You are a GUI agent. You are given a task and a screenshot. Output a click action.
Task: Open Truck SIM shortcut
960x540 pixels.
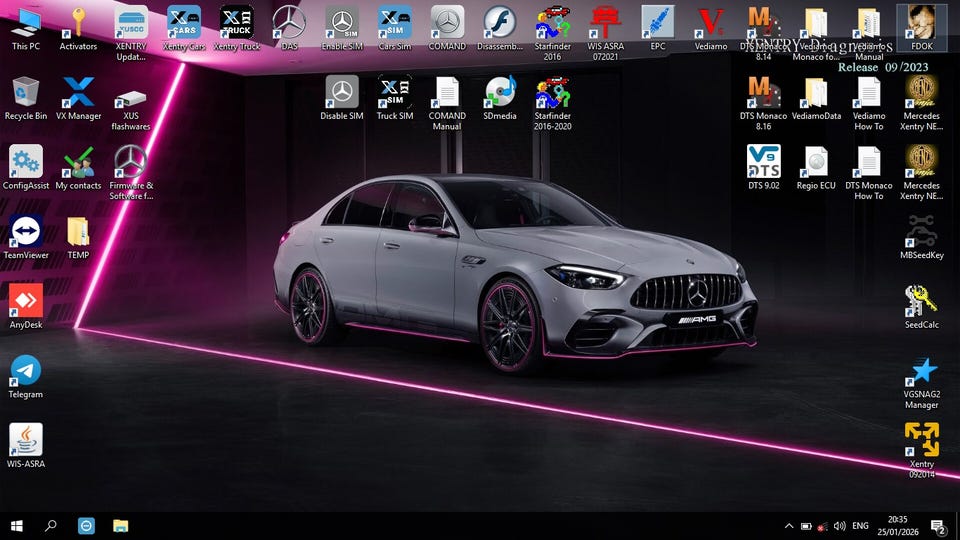click(x=394, y=98)
